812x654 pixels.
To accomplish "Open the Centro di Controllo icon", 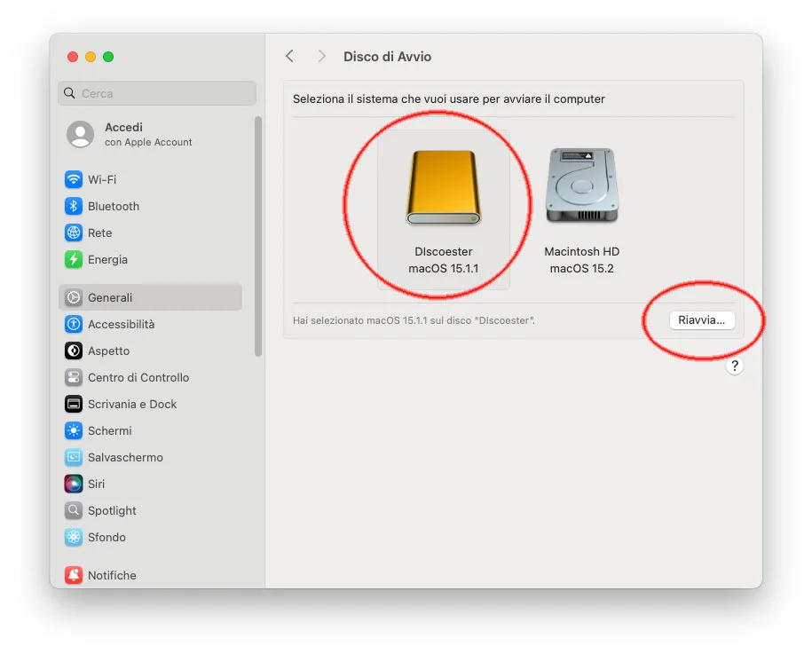I will (x=73, y=377).
